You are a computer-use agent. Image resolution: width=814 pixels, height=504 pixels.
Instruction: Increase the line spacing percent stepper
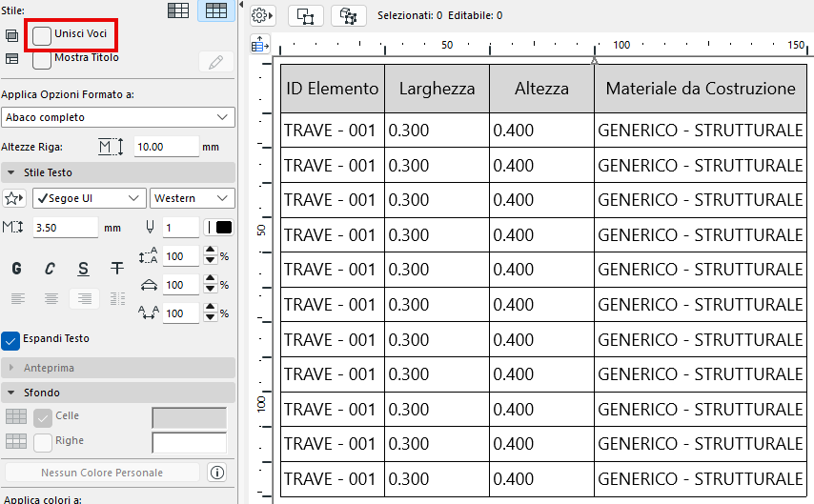click(x=211, y=251)
